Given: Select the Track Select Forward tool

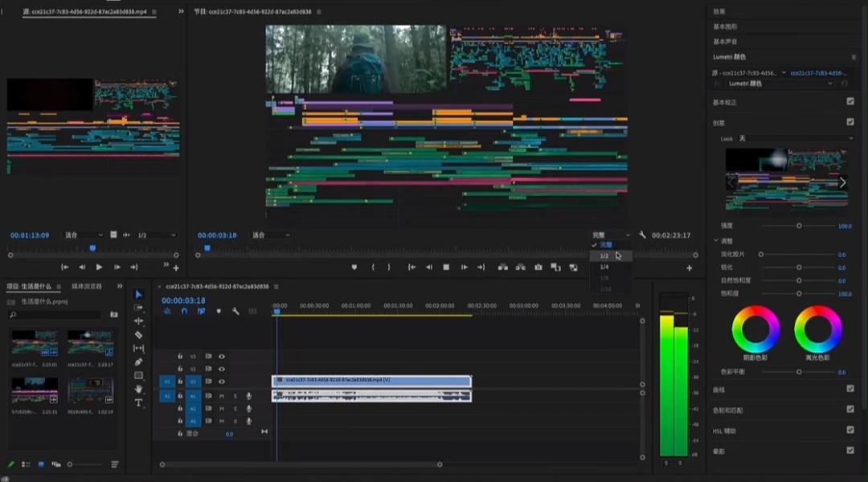Looking at the screenshot, I should (x=138, y=308).
